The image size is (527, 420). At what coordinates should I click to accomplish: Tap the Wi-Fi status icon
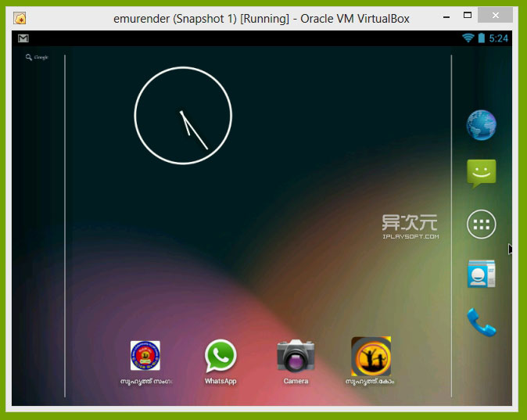click(468, 38)
